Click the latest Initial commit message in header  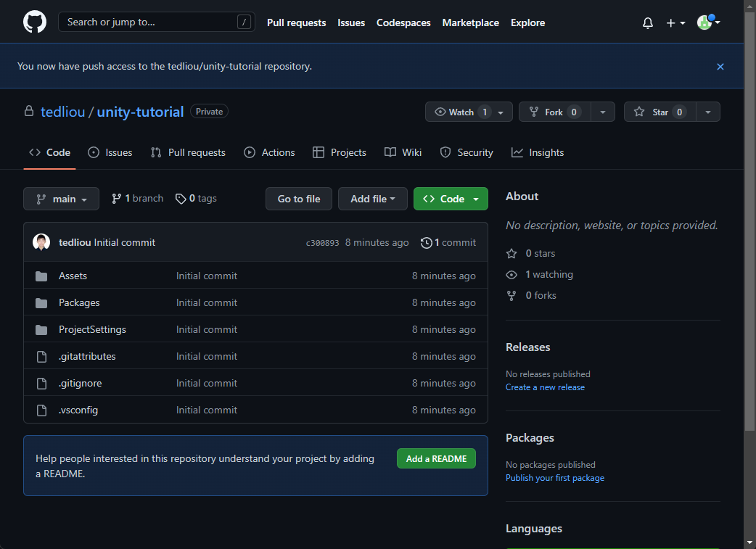coord(124,242)
